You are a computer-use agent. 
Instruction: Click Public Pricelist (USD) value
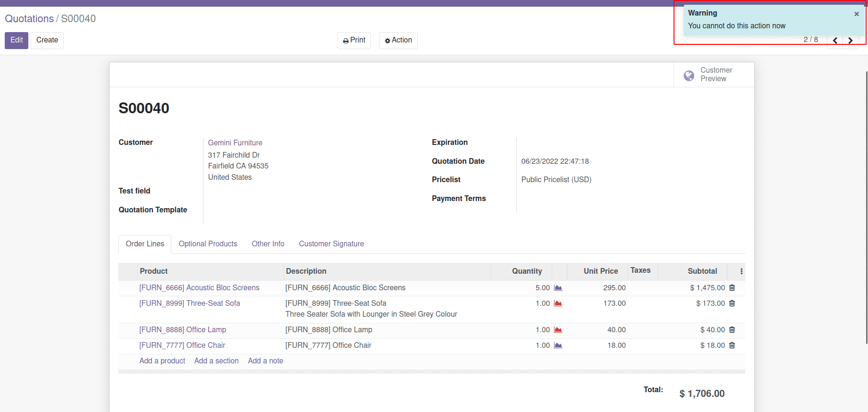coord(556,180)
